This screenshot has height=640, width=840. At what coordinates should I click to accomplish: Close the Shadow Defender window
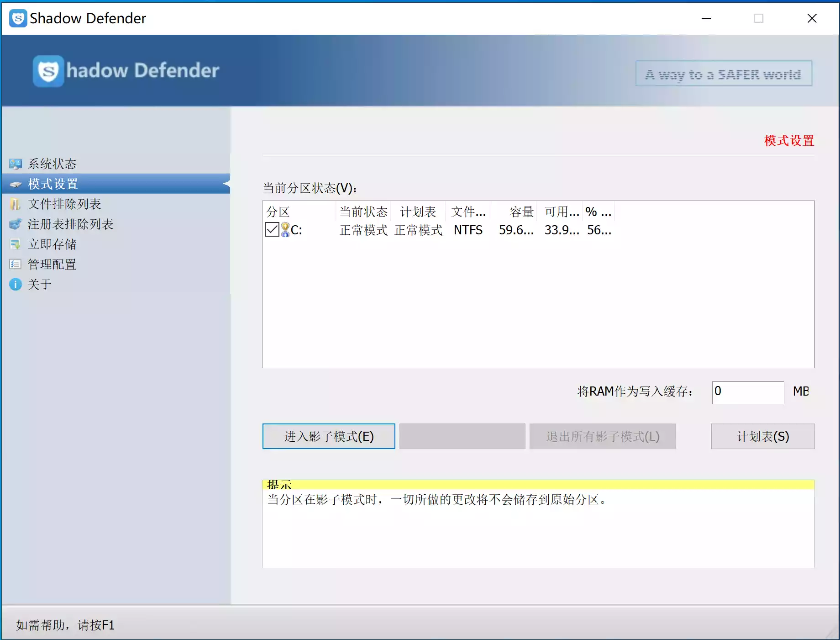point(812,18)
